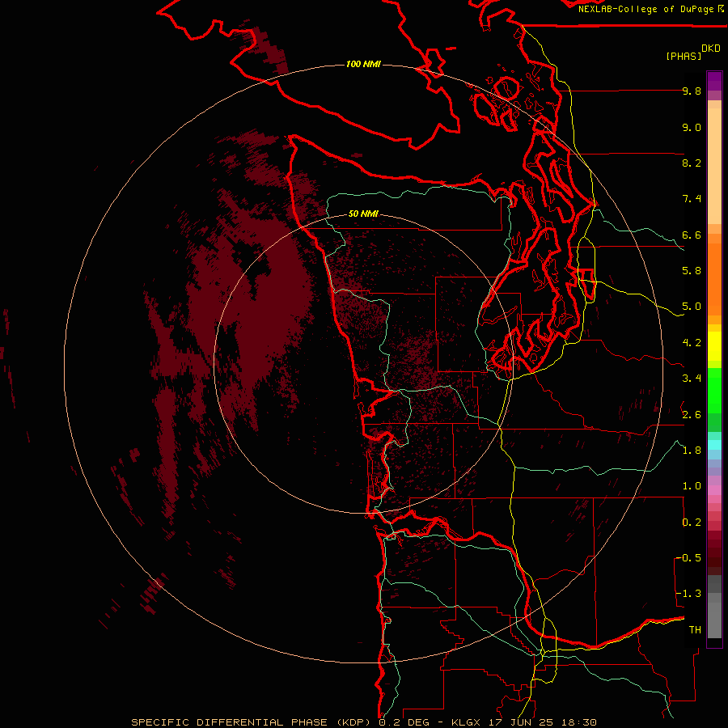Click the 6.6 value on the color scale
This screenshot has width=728, height=728.
tap(692, 235)
